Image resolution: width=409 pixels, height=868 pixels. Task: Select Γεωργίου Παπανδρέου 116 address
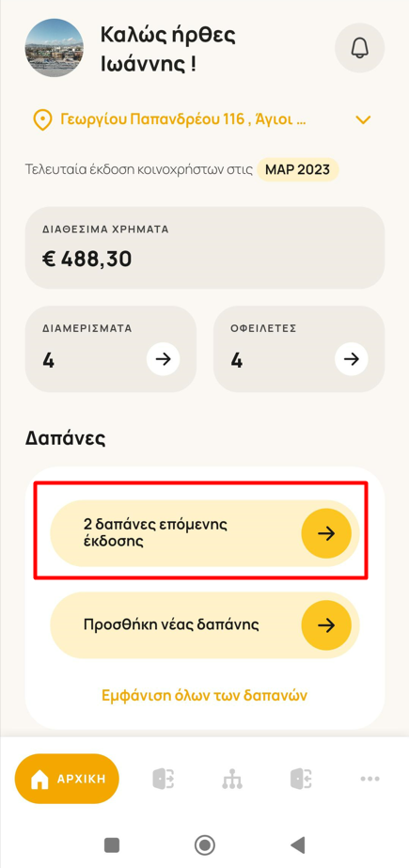point(183,119)
